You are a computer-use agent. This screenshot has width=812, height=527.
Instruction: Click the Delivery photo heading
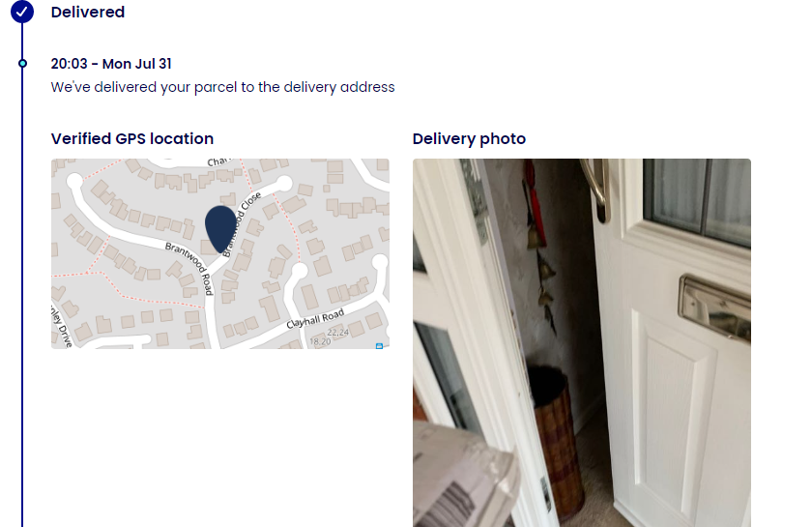tap(469, 139)
